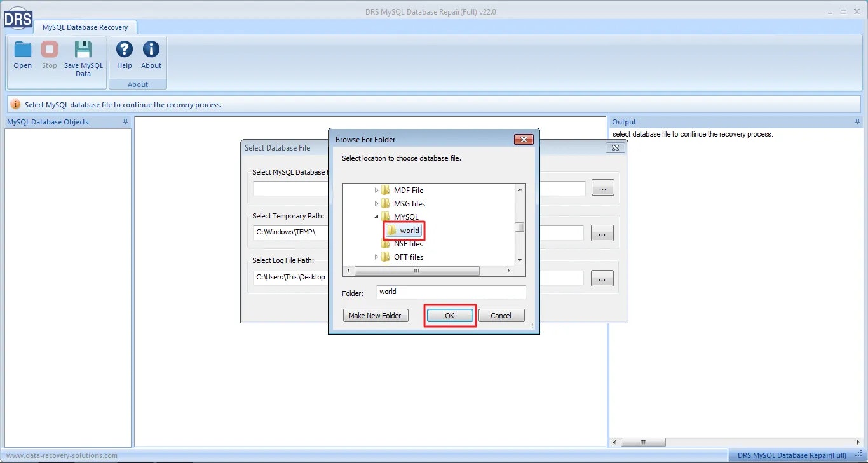Click the DRS logo in top-left corner

[17, 18]
